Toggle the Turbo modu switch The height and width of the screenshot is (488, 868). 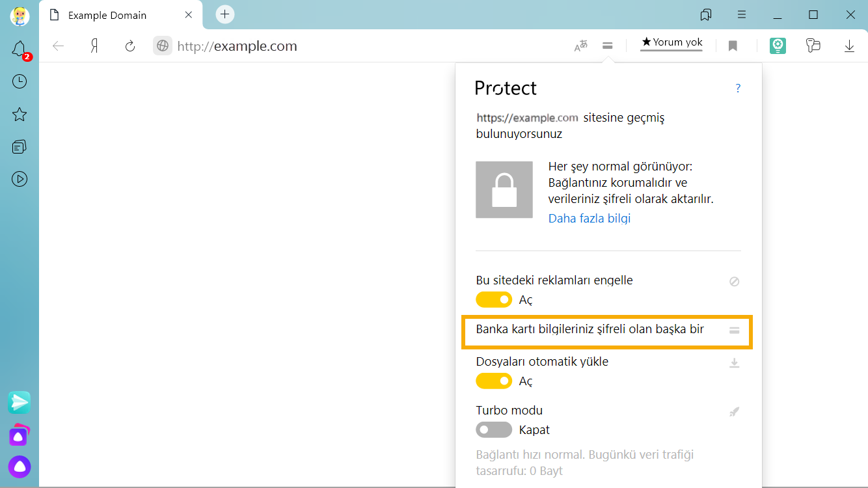(494, 429)
